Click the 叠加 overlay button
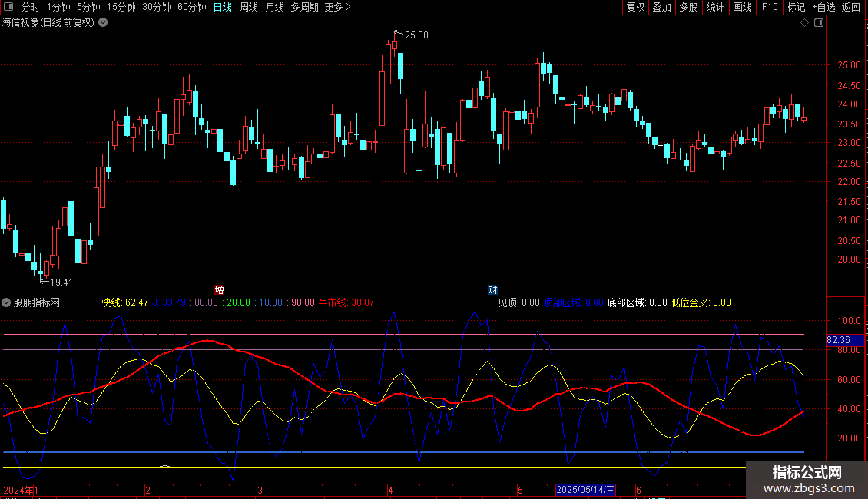The height and width of the screenshot is (499, 868). tap(661, 7)
